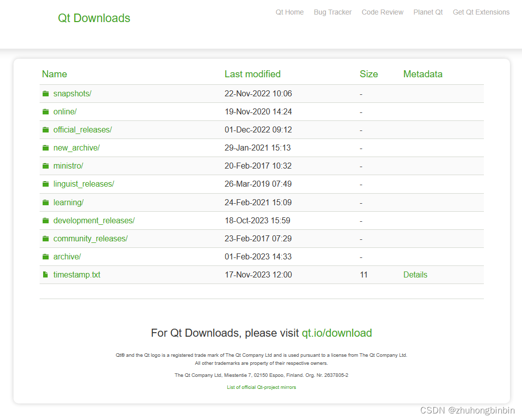Click the folder icon next to new_archive/

pos(46,148)
